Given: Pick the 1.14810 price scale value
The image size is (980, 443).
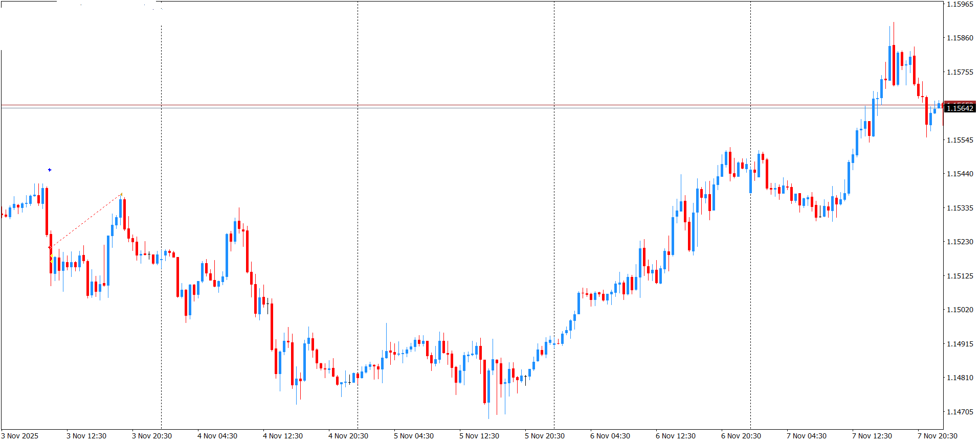Looking at the screenshot, I should point(960,378).
